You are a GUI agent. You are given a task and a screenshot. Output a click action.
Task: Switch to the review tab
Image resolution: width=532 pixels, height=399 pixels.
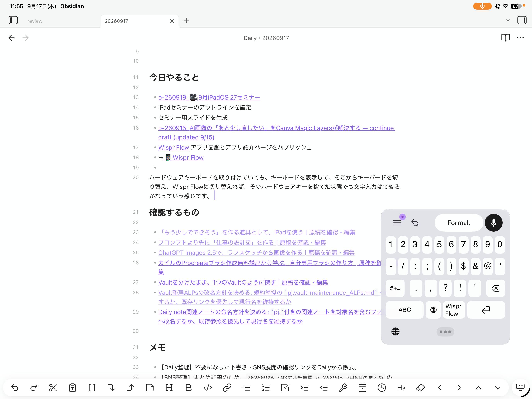(x=35, y=21)
